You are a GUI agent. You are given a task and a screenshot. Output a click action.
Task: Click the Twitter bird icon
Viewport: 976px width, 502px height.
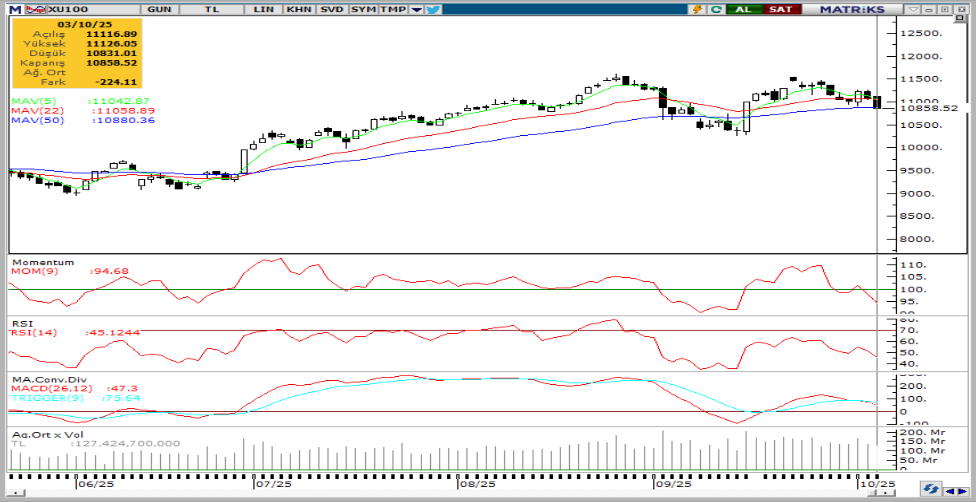point(432,9)
